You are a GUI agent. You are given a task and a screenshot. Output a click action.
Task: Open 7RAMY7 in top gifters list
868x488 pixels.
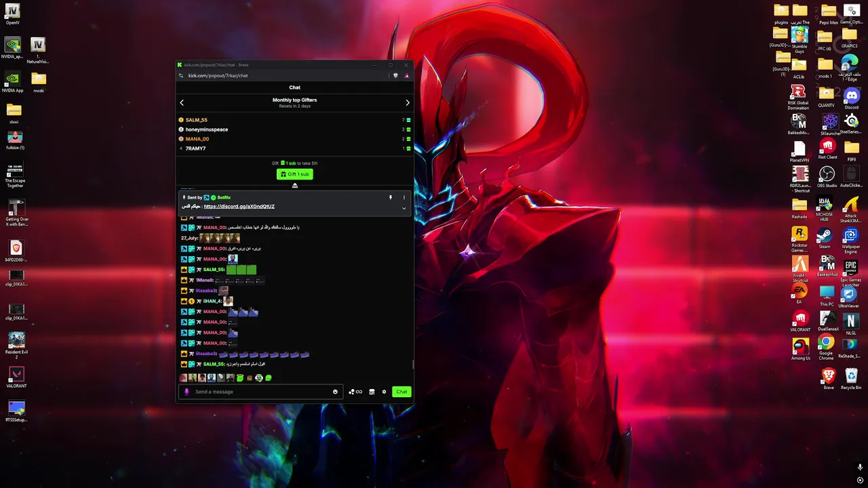click(195, 148)
